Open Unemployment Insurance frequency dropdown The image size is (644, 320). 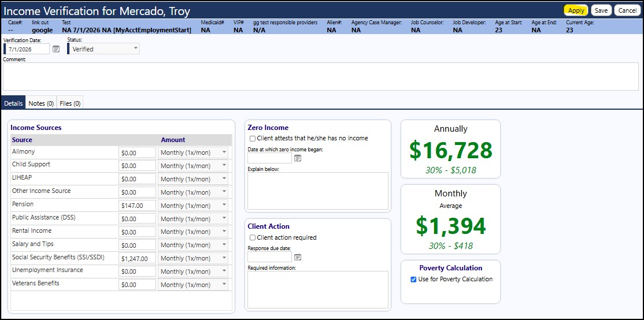tap(193, 271)
